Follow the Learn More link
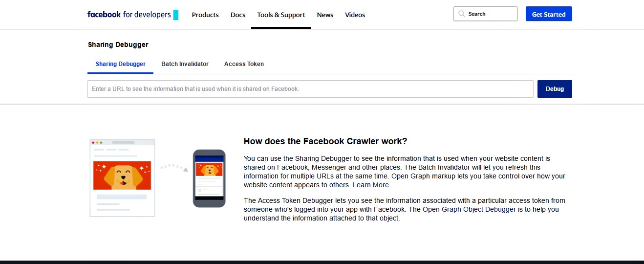Screen dimensions: 644x264 (x=371, y=185)
